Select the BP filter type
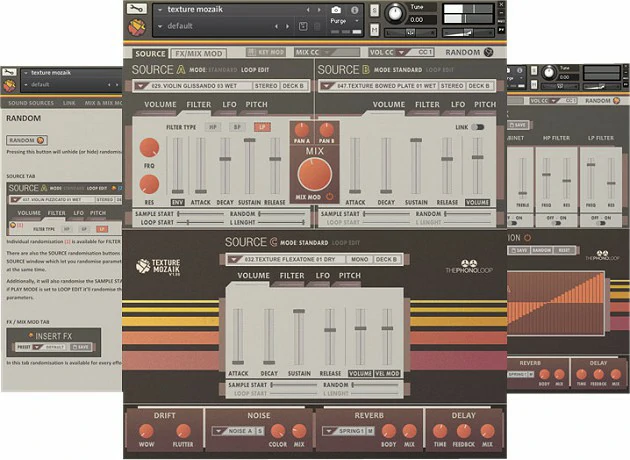 coord(237,127)
